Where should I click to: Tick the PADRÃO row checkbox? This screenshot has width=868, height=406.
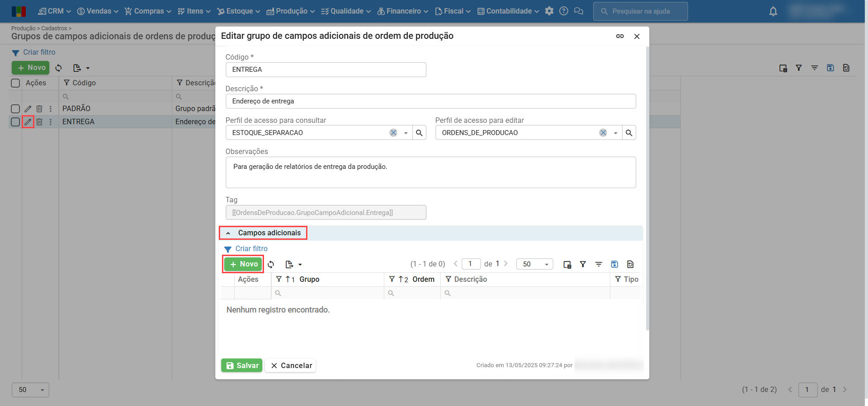(x=15, y=109)
